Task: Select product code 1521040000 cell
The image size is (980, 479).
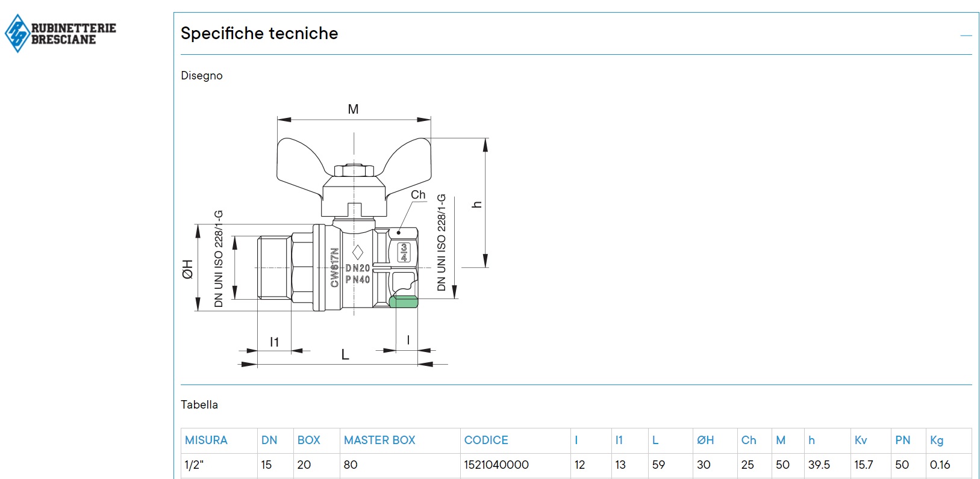Action: click(x=496, y=465)
